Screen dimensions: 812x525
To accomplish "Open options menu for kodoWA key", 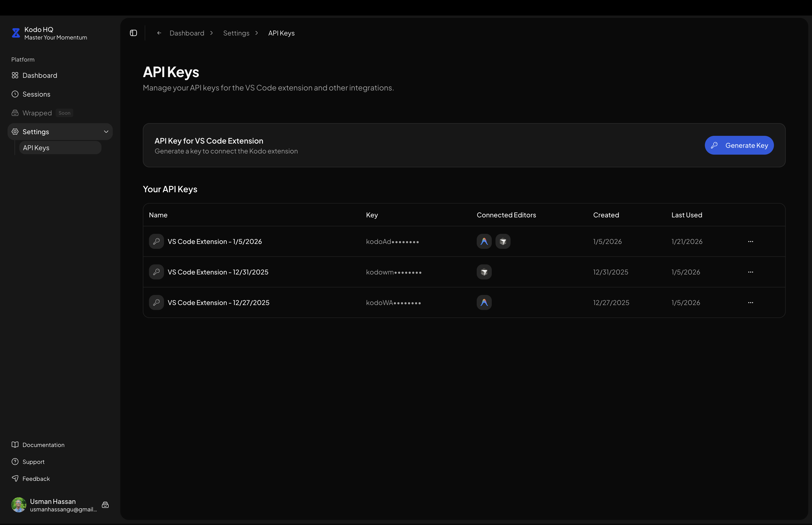I will coord(750,302).
